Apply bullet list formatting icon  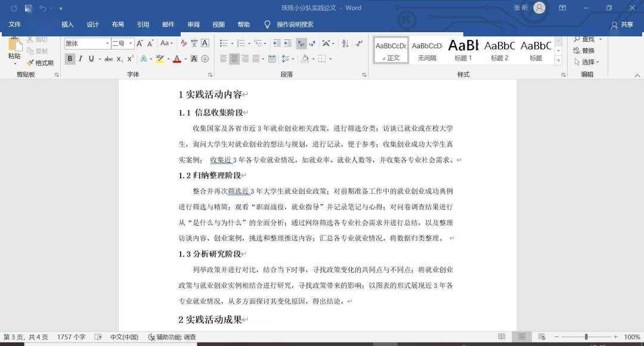(x=224, y=43)
